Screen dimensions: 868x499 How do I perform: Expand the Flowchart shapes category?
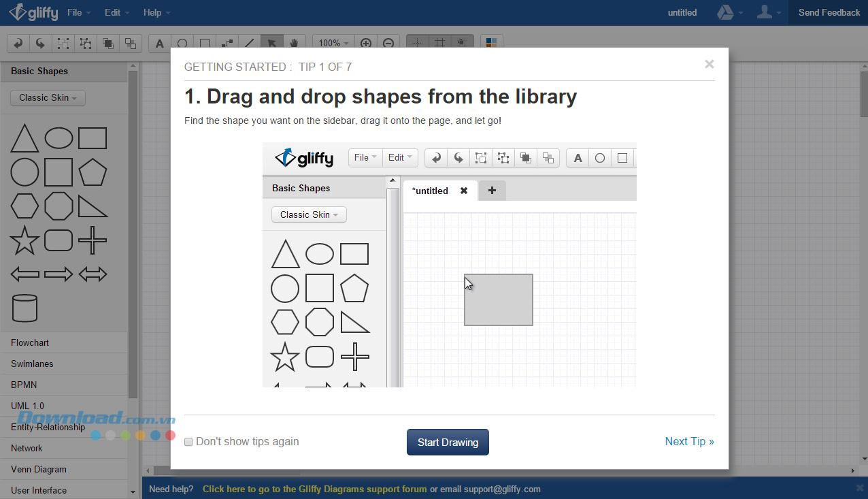tap(30, 342)
